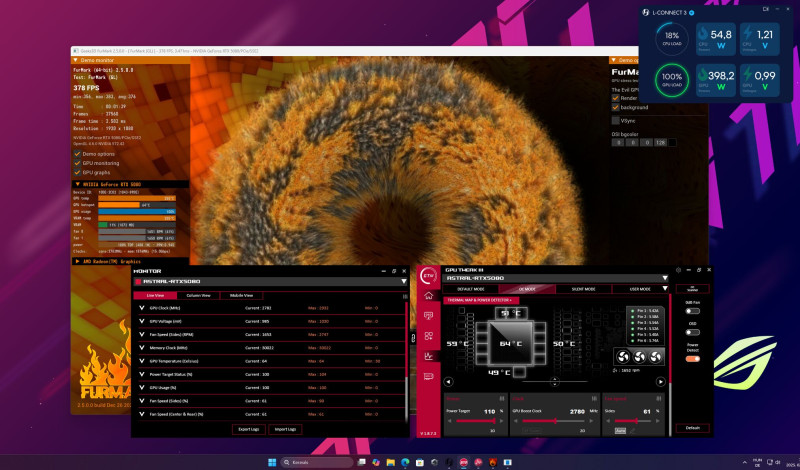
Task: Turn off the Power Detect switch
Action: [692, 359]
